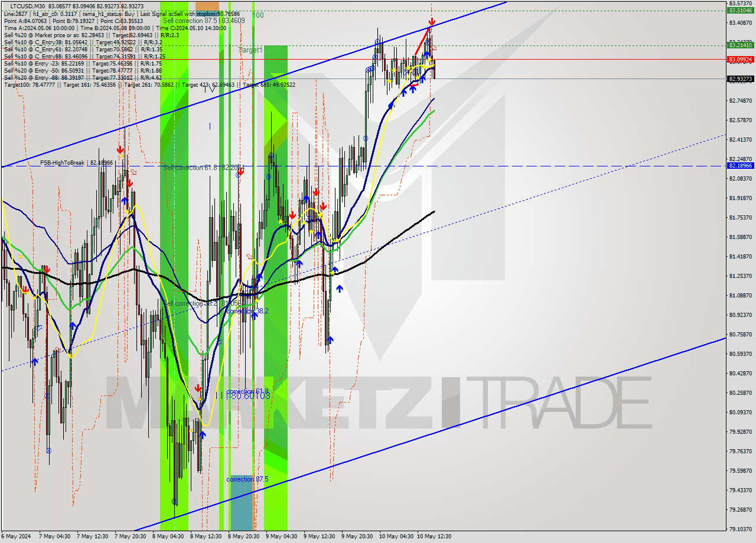756x543 pixels.
Task: Select the 79.10370 price scale value
Action: click(741, 529)
